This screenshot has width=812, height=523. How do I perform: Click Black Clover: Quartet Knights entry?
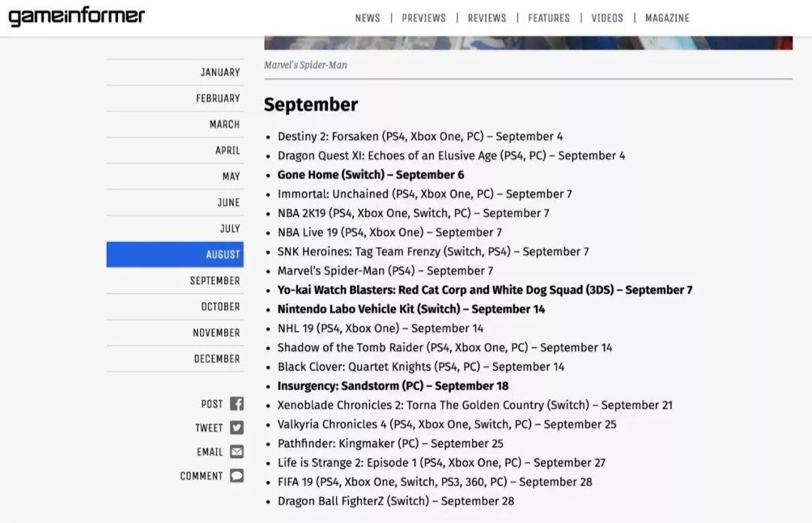pyautogui.click(x=421, y=366)
